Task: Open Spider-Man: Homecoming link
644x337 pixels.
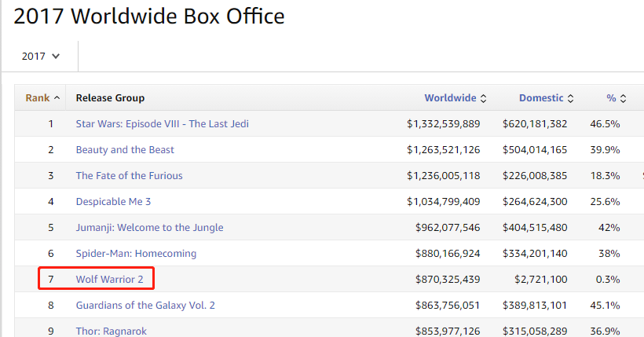Action: tap(136, 253)
